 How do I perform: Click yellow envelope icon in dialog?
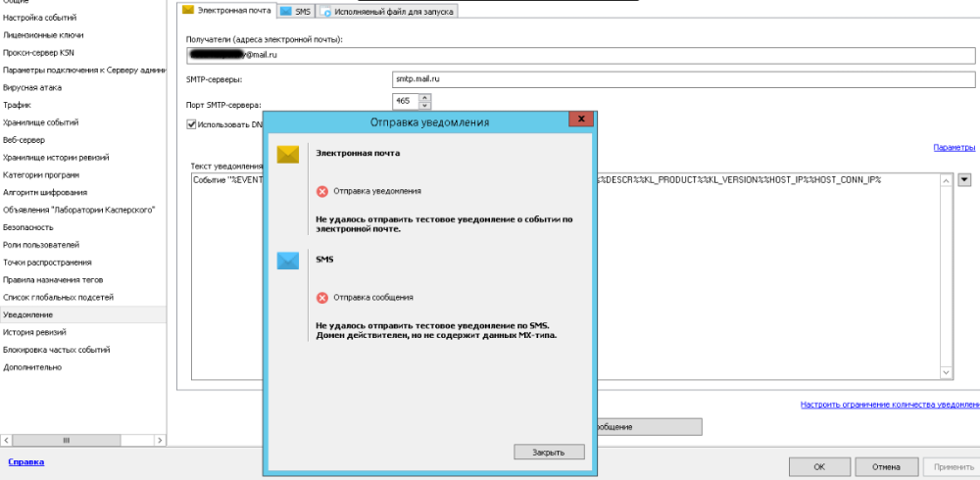click(288, 155)
